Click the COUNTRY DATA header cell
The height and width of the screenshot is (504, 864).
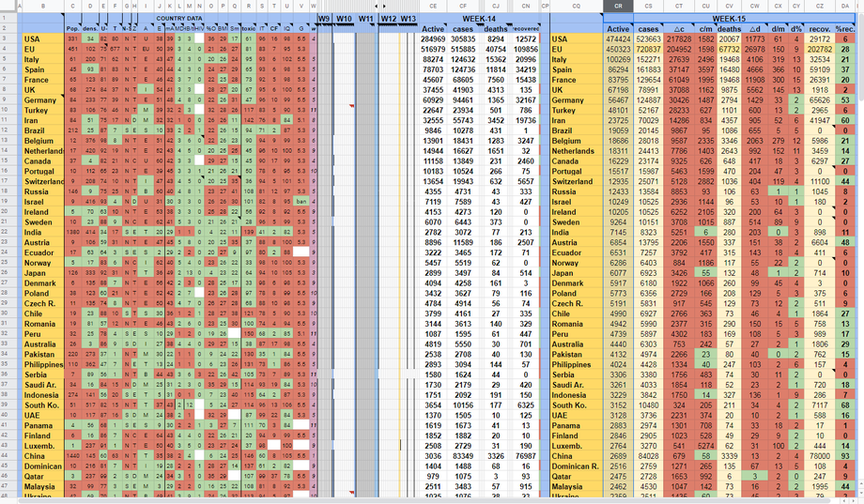[179, 18]
